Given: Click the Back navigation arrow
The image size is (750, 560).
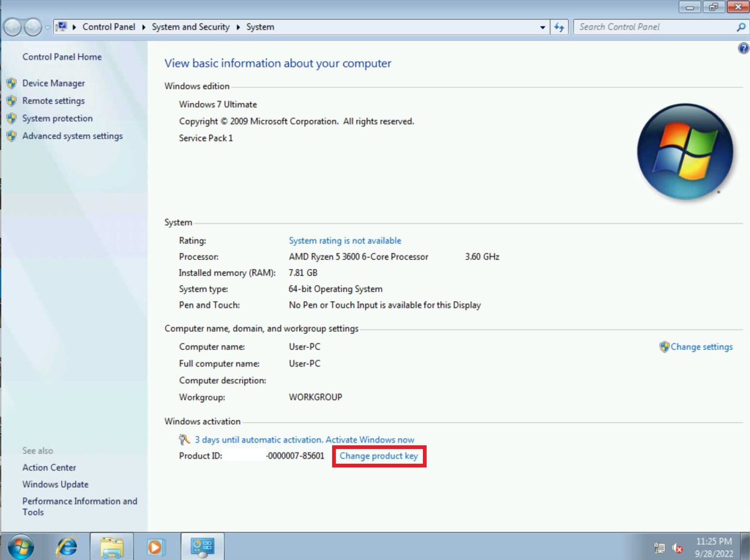Looking at the screenshot, I should coord(13,28).
